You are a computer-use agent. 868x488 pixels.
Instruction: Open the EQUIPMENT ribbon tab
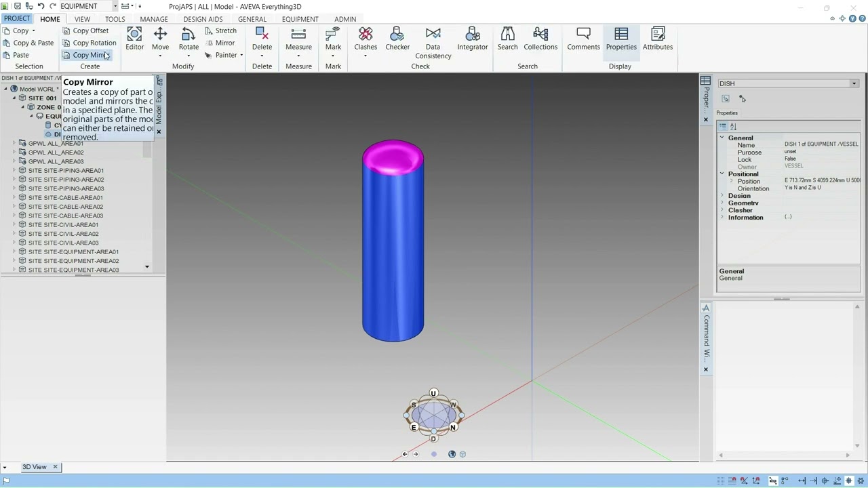pos(300,19)
